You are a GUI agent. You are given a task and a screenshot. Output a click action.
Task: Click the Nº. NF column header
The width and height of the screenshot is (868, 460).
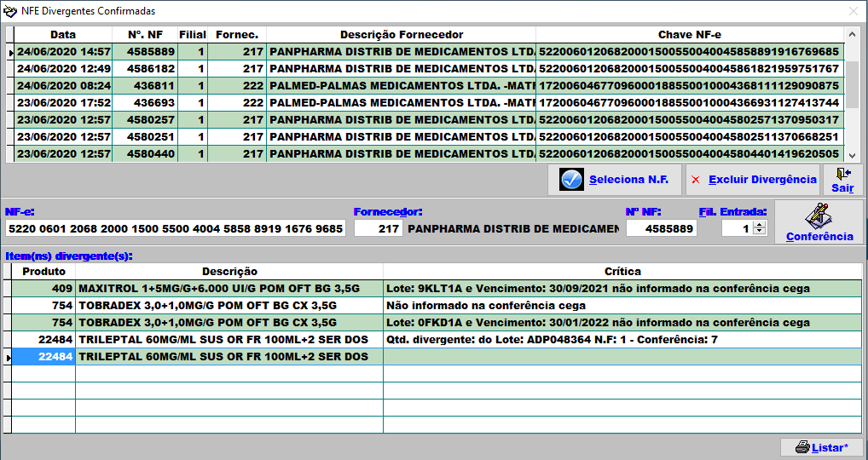pyautogui.click(x=145, y=35)
